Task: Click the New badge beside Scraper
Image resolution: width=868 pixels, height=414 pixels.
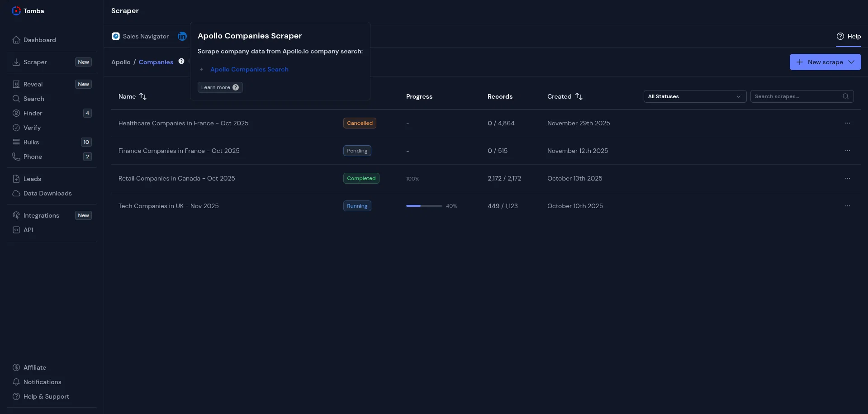Action: (83, 62)
